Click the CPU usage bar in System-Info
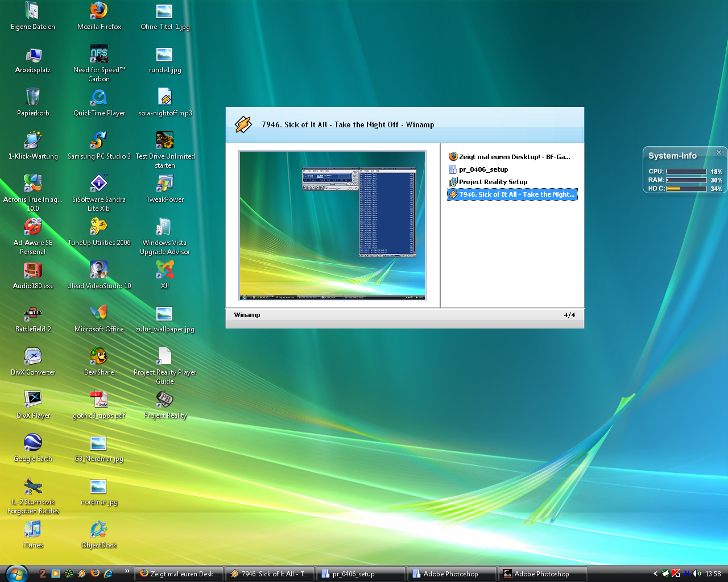This screenshot has height=582, width=728. click(x=686, y=171)
